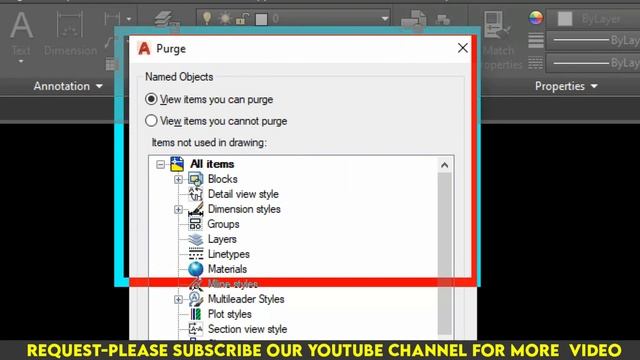Click the Materials globe icon
The image size is (640, 360).
pyautogui.click(x=196, y=269)
